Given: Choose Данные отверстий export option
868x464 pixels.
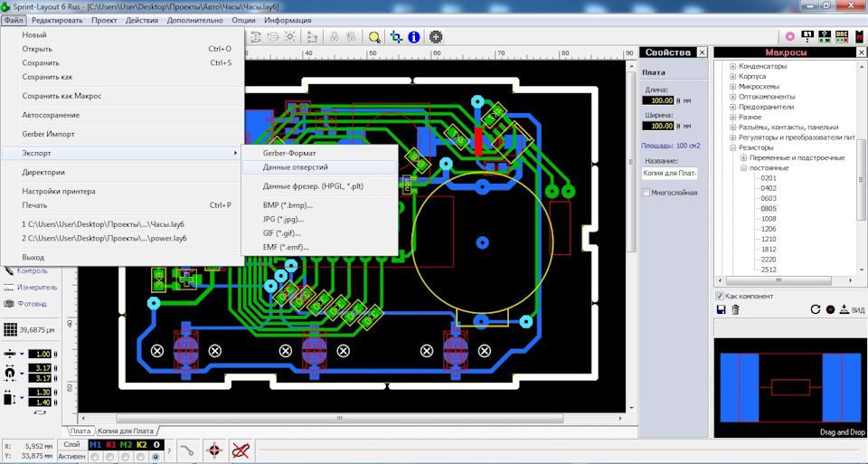Looking at the screenshot, I should 319,167.
